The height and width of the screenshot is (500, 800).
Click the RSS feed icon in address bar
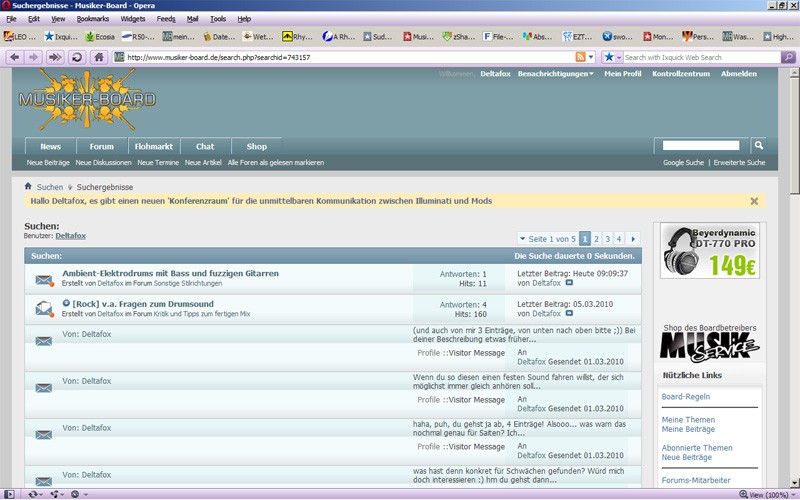click(579, 57)
